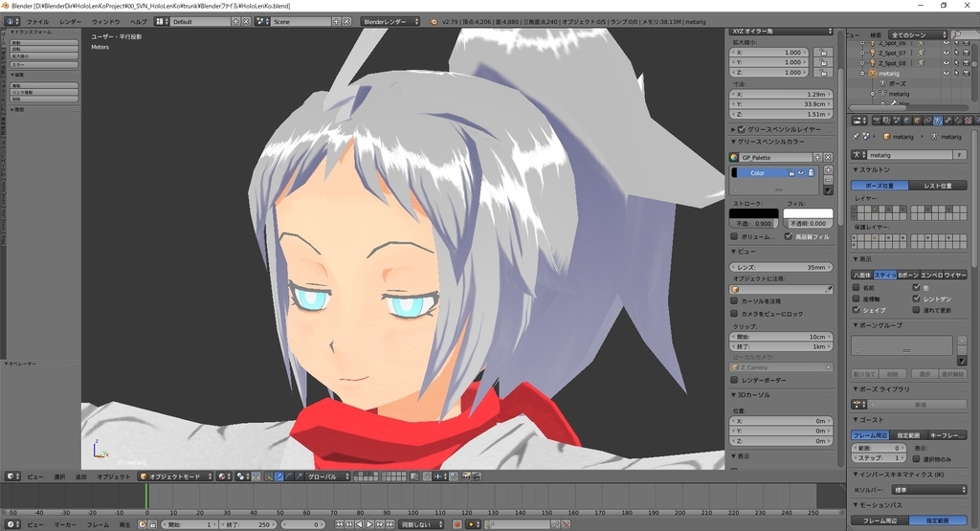Viewport: 980px width, 531px height.
Task: Open the オブジェクトモード mode selector
Action: coord(176,476)
